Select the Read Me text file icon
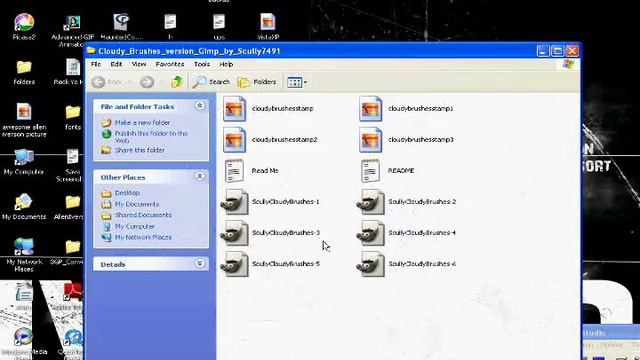The width and height of the screenshot is (640, 360). 234,171
